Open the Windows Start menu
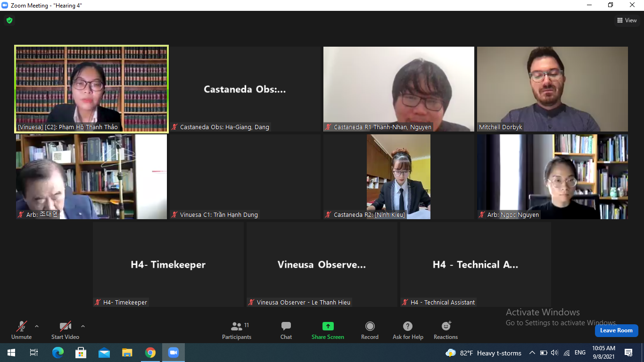This screenshot has height=362, width=644. [11, 353]
